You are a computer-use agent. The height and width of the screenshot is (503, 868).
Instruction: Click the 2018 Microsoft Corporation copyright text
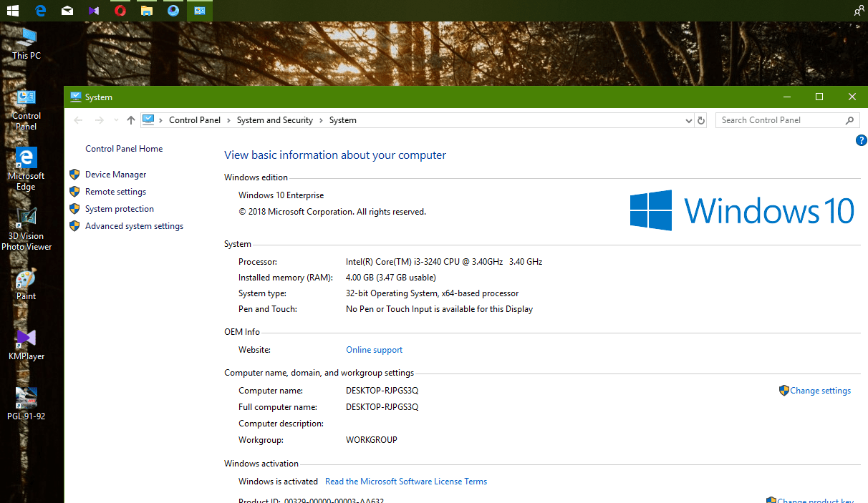[332, 212]
